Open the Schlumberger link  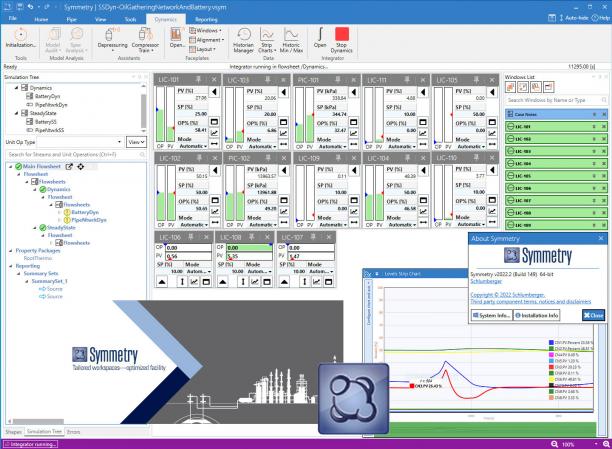[x=486, y=281]
